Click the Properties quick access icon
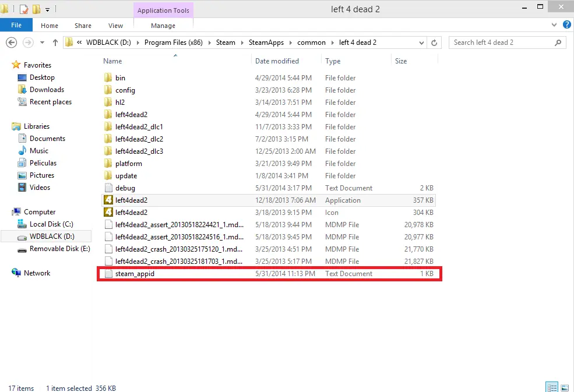The height and width of the screenshot is (392, 574). click(x=24, y=9)
